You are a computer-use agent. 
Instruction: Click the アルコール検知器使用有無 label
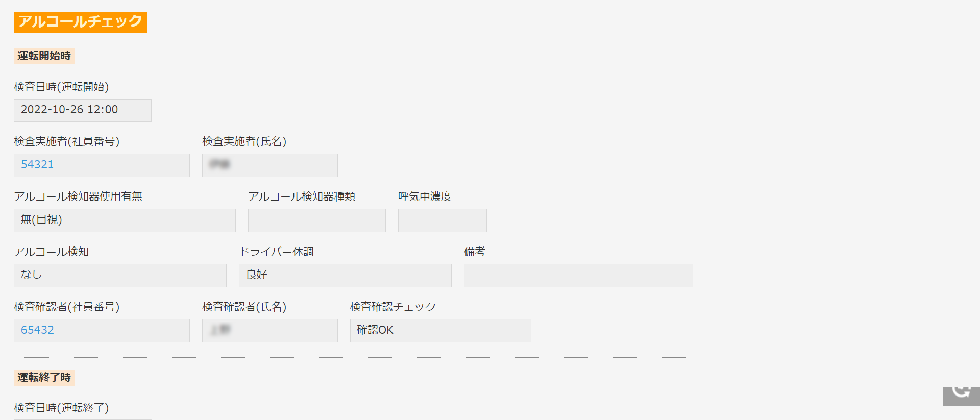[78, 196]
